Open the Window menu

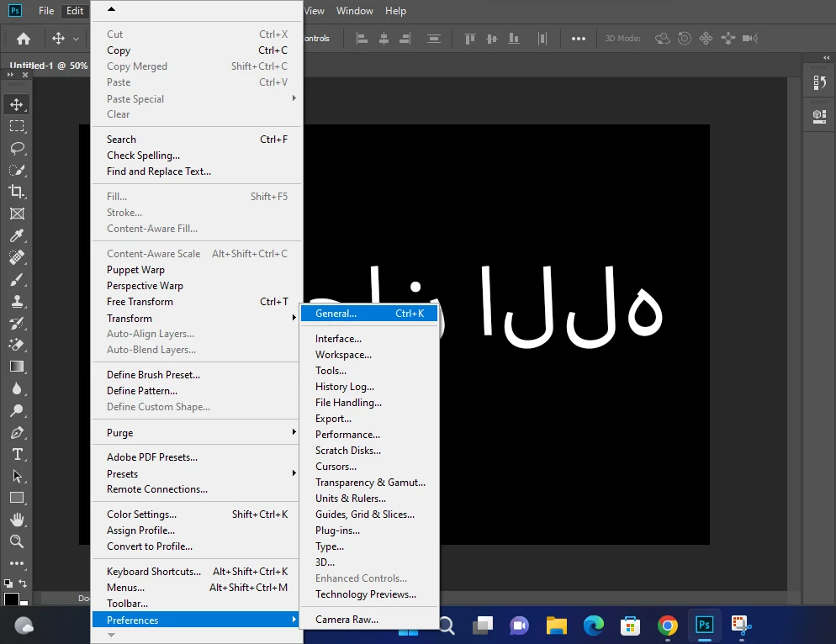pyautogui.click(x=355, y=11)
